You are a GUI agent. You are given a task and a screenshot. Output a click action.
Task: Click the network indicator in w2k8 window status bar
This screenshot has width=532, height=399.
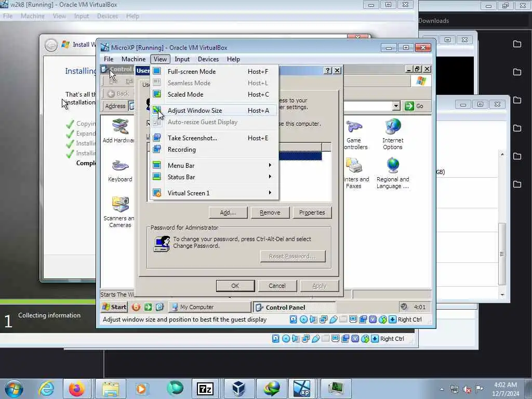(x=305, y=339)
